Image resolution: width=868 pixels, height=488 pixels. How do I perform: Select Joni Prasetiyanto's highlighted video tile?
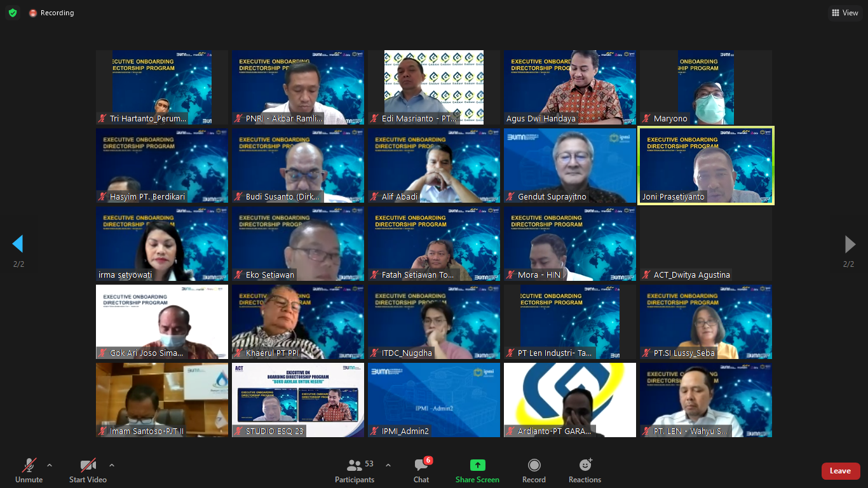click(706, 165)
